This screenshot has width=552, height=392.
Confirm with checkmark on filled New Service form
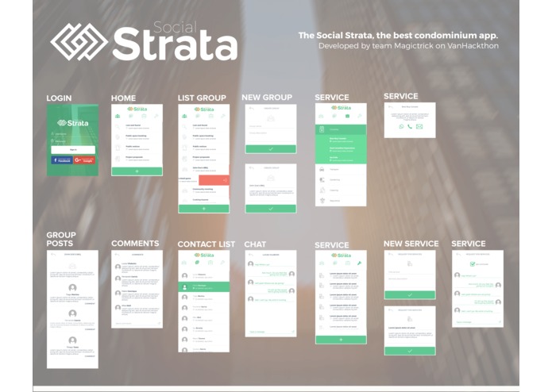click(410, 351)
